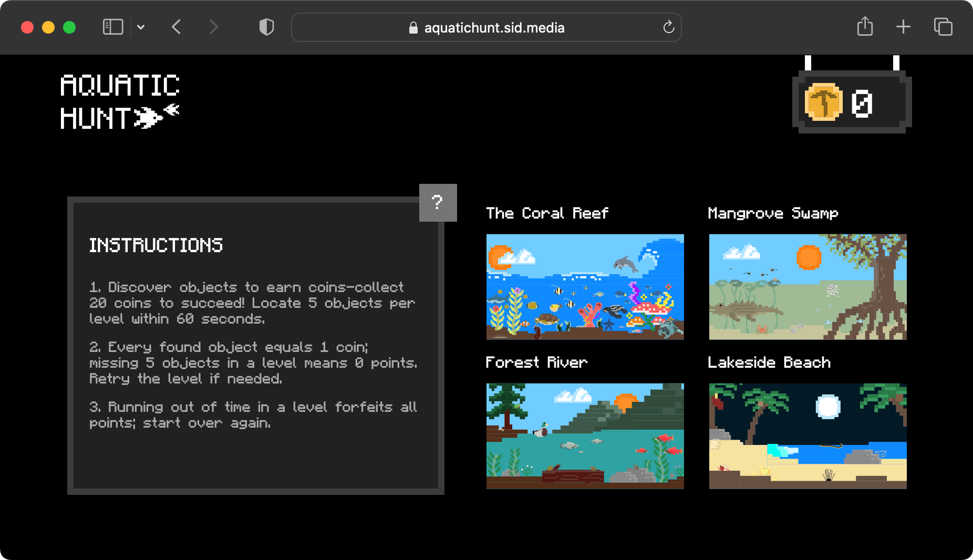Screen dimensions: 973x560
Task: Click the Forest River title text
Action: [536, 362]
